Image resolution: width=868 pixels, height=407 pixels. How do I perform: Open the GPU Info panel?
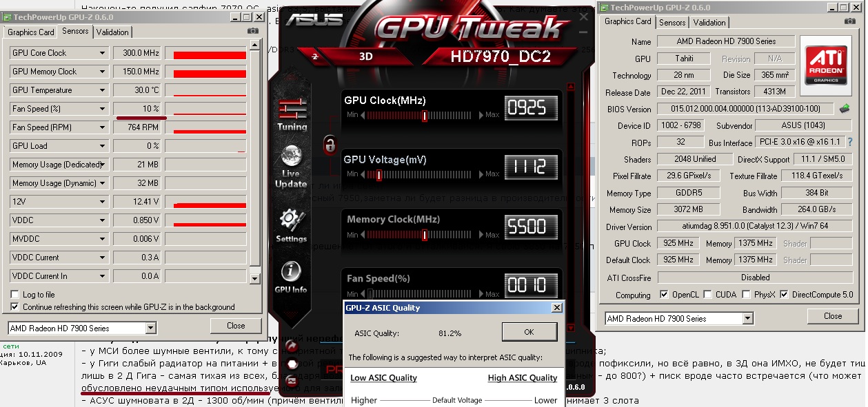(x=291, y=277)
